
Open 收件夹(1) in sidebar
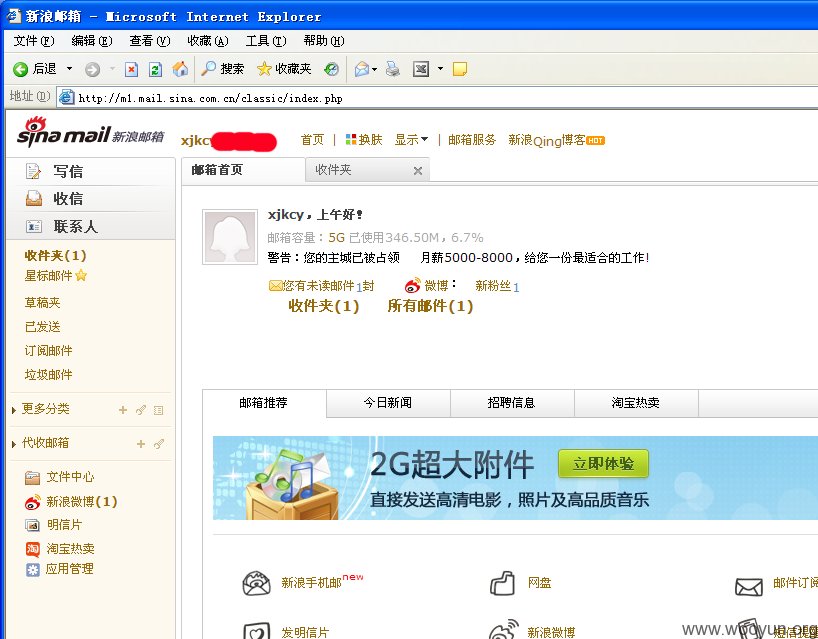(56, 256)
